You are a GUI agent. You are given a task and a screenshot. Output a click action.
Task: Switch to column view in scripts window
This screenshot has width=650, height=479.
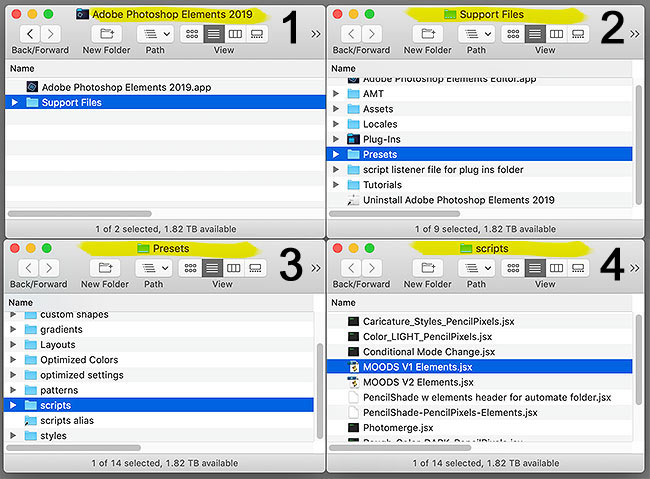tap(557, 268)
